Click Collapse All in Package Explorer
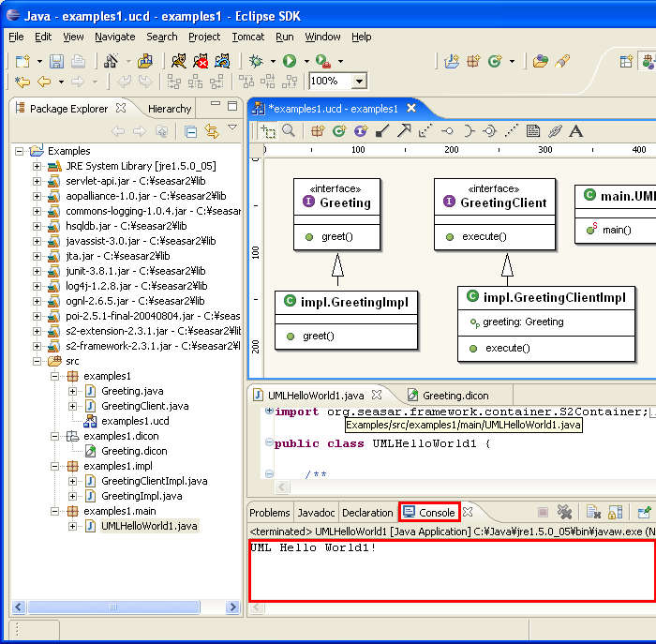Screen dimensions: 656x644 coord(190,131)
